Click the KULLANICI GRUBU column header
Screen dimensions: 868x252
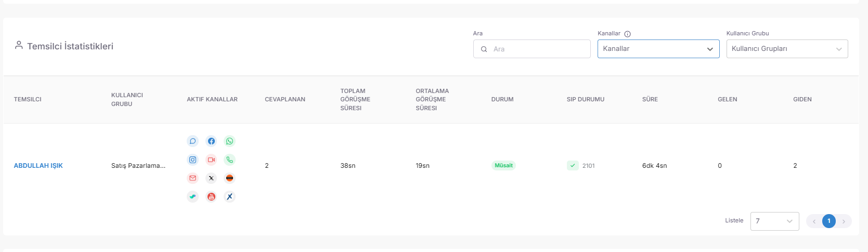pyautogui.click(x=127, y=99)
